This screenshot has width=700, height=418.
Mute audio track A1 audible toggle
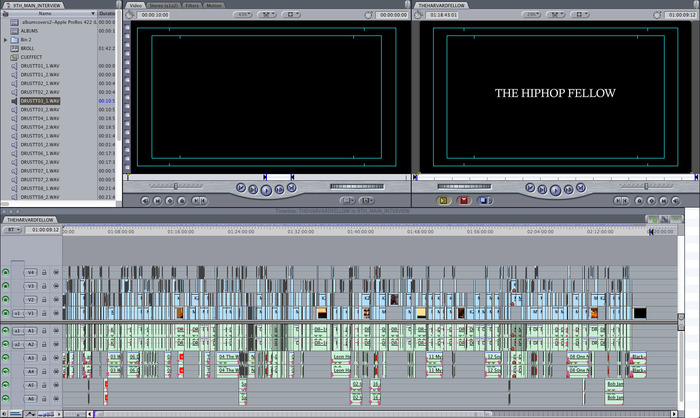tap(5, 331)
